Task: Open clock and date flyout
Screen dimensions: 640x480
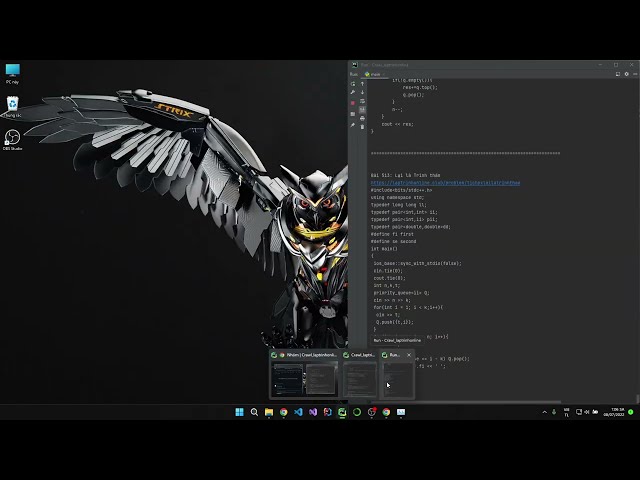Action: coord(614,412)
